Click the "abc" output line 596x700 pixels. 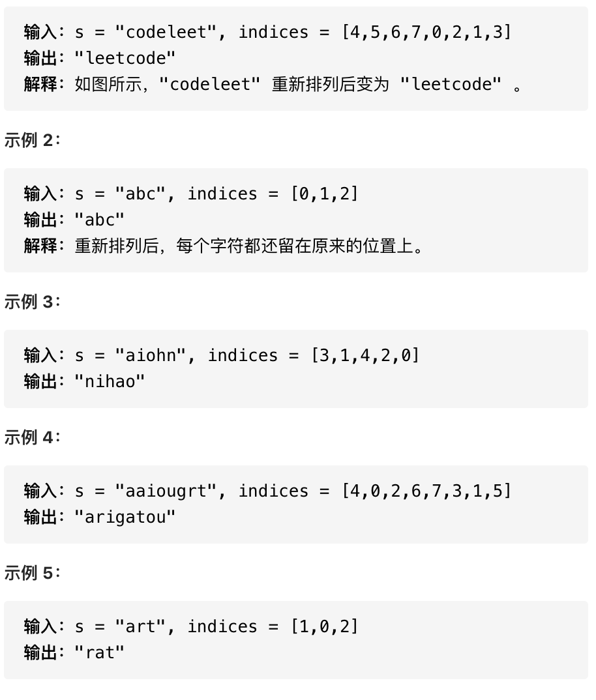pyautogui.click(x=74, y=220)
